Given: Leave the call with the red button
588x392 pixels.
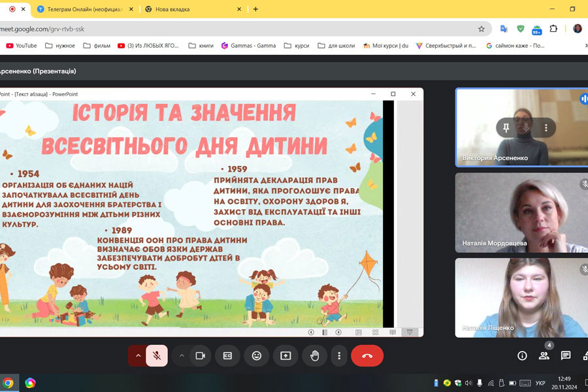Looking at the screenshot, I should pyautogui.click(x=367, y=355).
